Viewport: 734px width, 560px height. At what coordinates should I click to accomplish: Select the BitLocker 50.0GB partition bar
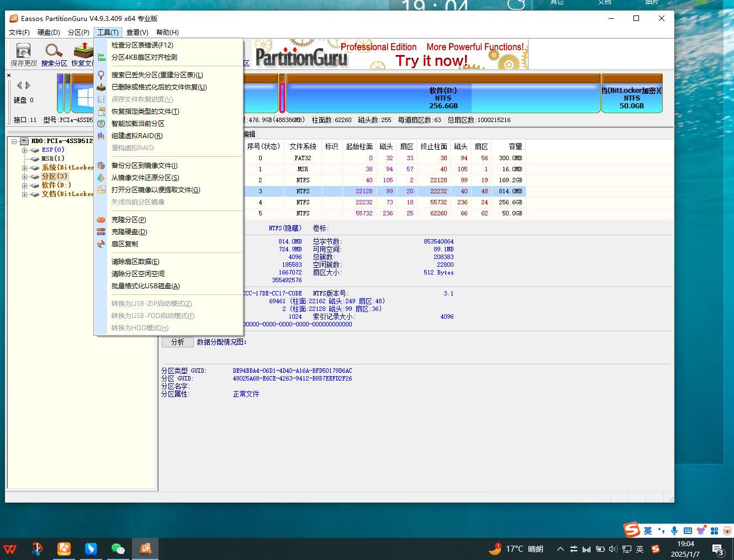[x=632, y=94]
